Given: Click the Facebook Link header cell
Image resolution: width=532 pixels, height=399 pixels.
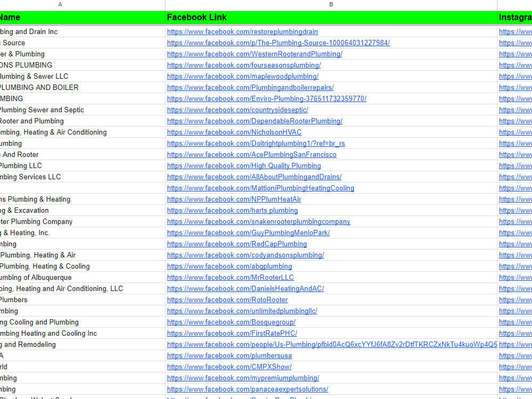Looking at the screenshot, I should [x=331, y=18].
